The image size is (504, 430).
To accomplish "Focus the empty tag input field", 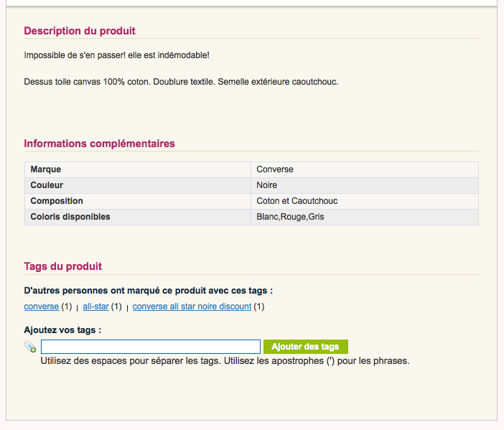I will coord(150,347).
